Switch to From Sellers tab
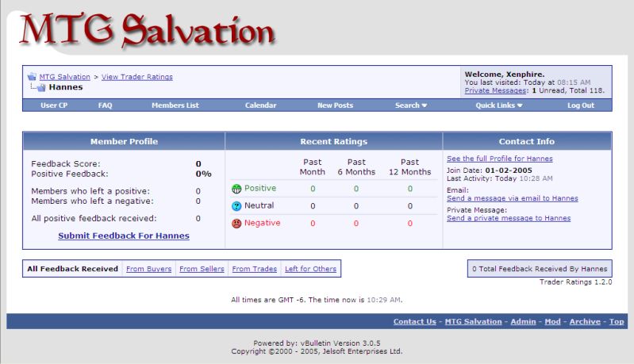This screenshot has width=634, height=364. click(202, 269)
